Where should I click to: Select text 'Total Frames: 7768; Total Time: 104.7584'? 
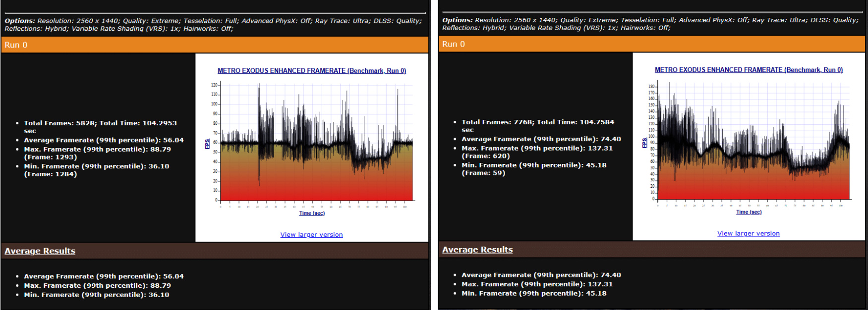pos(538,122)
